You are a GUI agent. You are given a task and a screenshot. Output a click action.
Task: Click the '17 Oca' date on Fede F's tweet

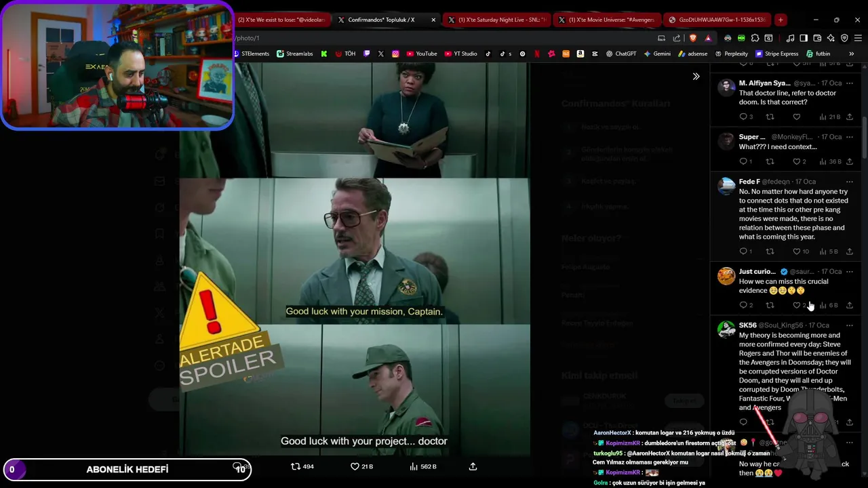pos(805,182)
